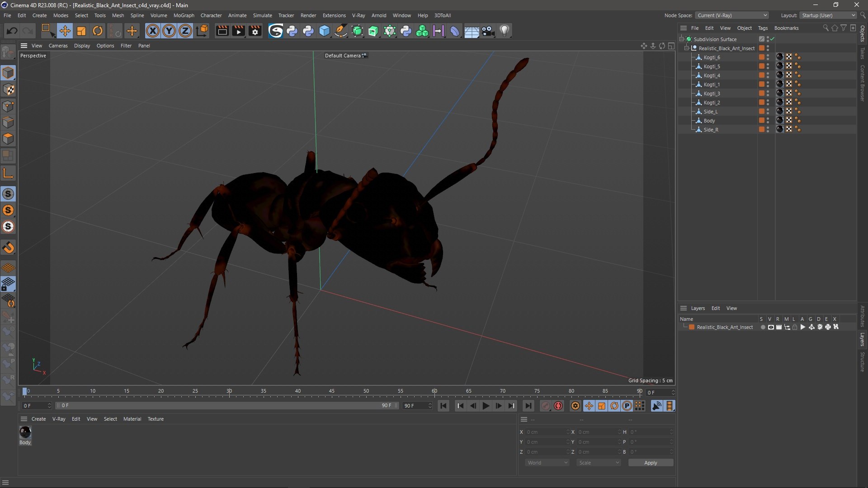Open the Layers panel hamburger menu
868x488 pixels.
click(684, 308)
